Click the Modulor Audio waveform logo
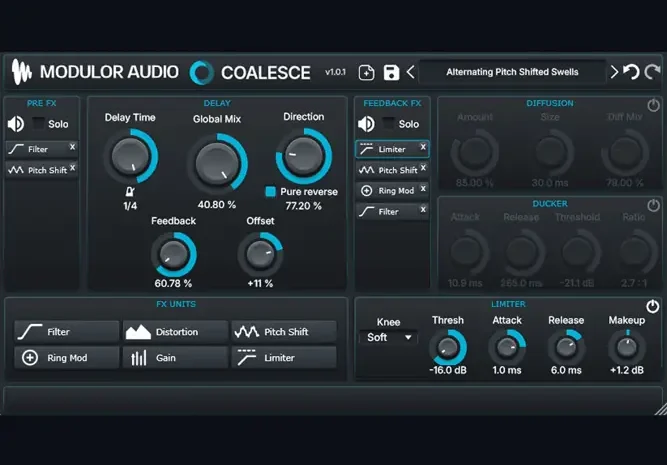 (x=21, y=71)
